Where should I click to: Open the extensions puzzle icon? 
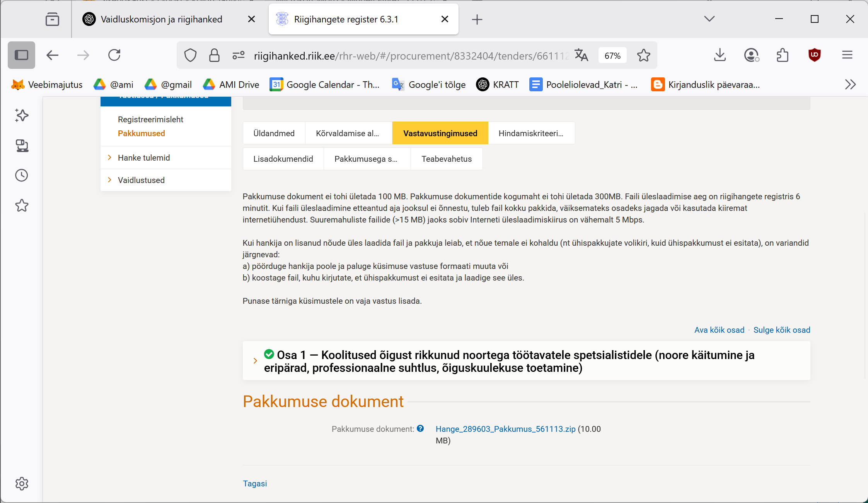click(783, 55)
